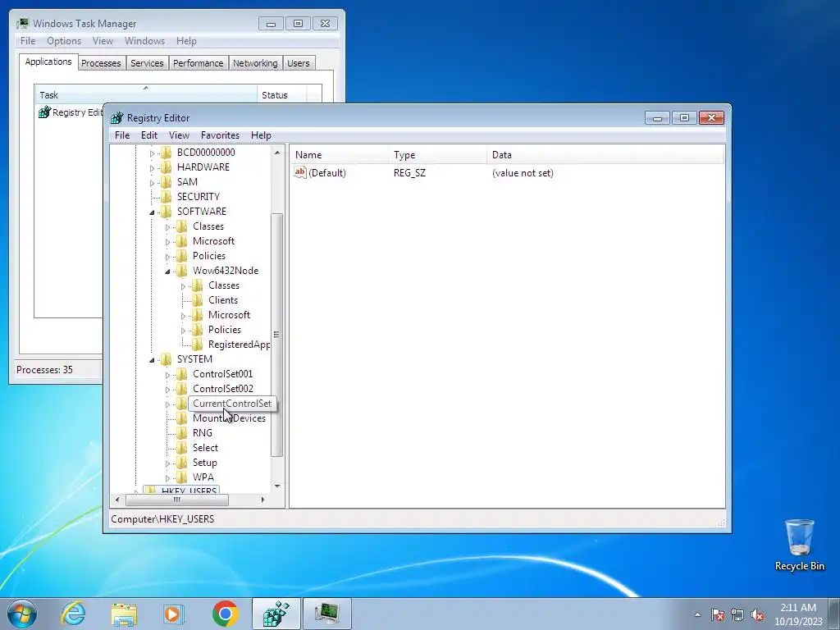The height and width of the screenshot is (630, 840).
Task: Click the Registry Editor title bar icon
Action: pos(116,118)
